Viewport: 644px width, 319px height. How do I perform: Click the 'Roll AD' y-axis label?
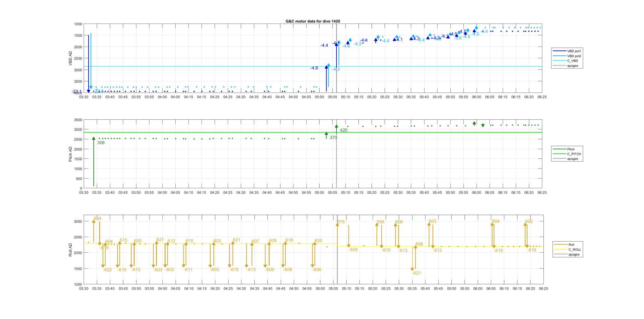[70, 249]
